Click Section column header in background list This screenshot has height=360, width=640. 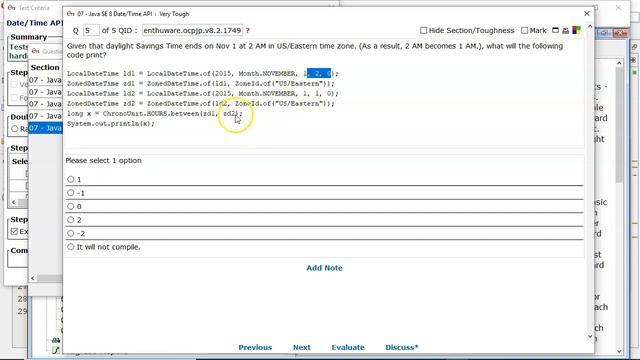(x=45, y=67)
